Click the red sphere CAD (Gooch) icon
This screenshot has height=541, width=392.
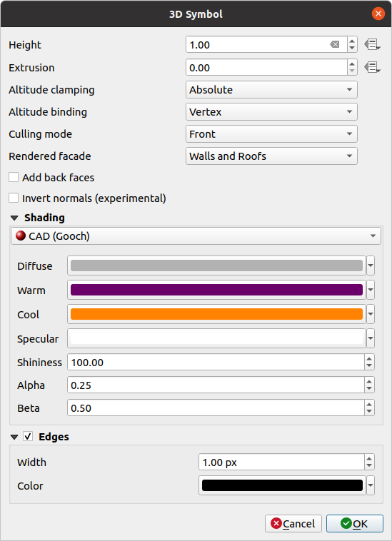tap(21, 236)
